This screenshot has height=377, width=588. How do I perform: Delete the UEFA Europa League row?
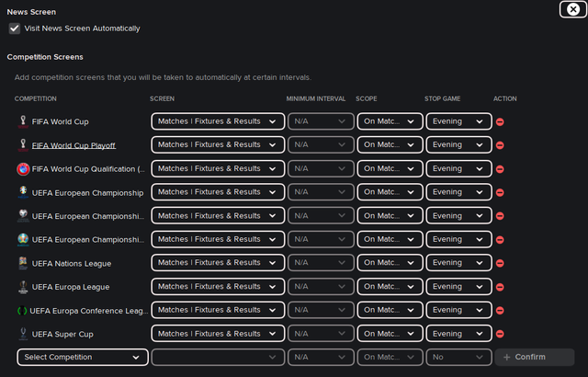tap(500, 287)
